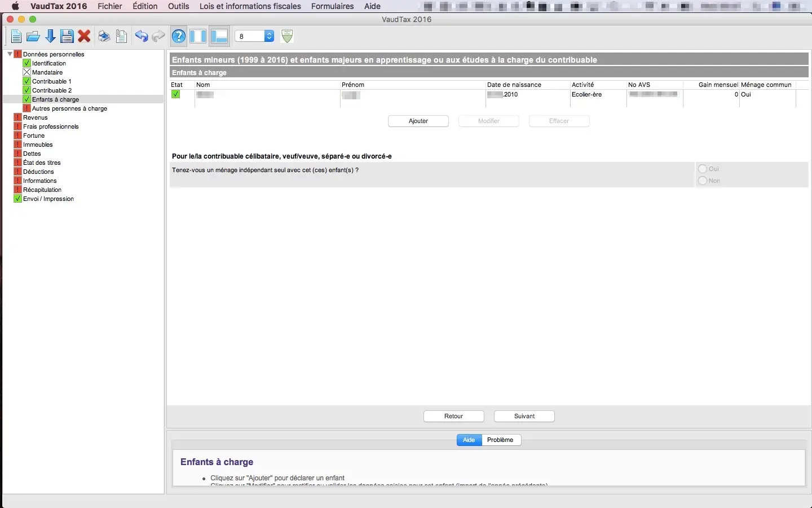
Task: Open the Dettes section
Action: [x=32, y=154]
